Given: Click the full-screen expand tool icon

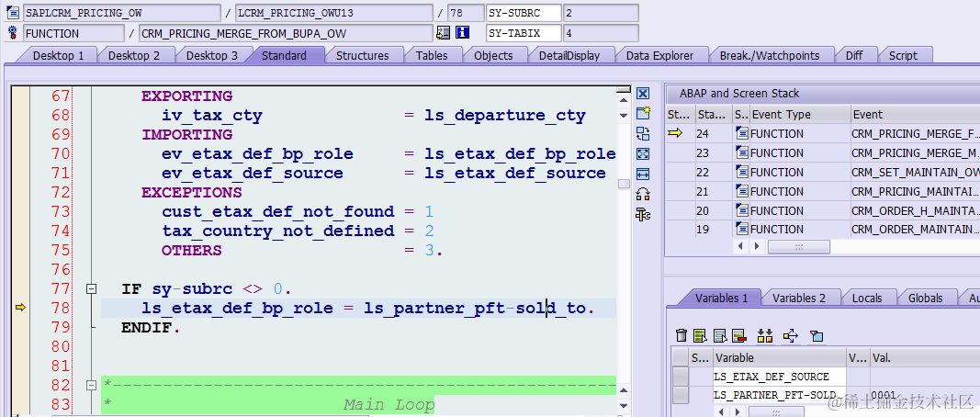Looking at the screenshot, I should tap(643, 153).
